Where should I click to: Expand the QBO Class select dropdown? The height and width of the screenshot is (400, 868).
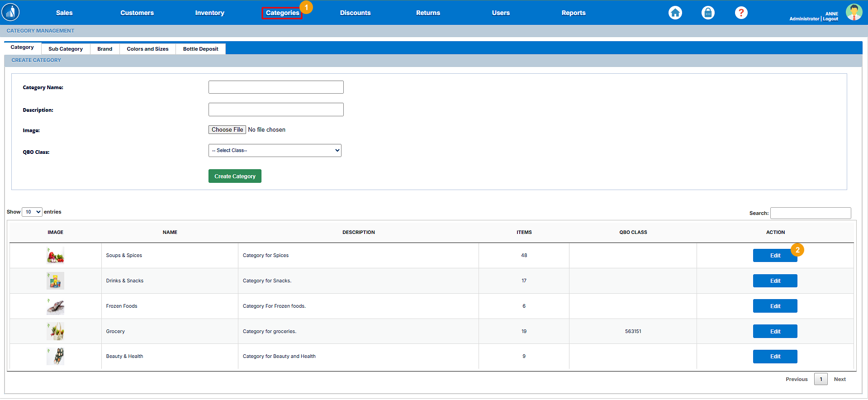[275, 151]
